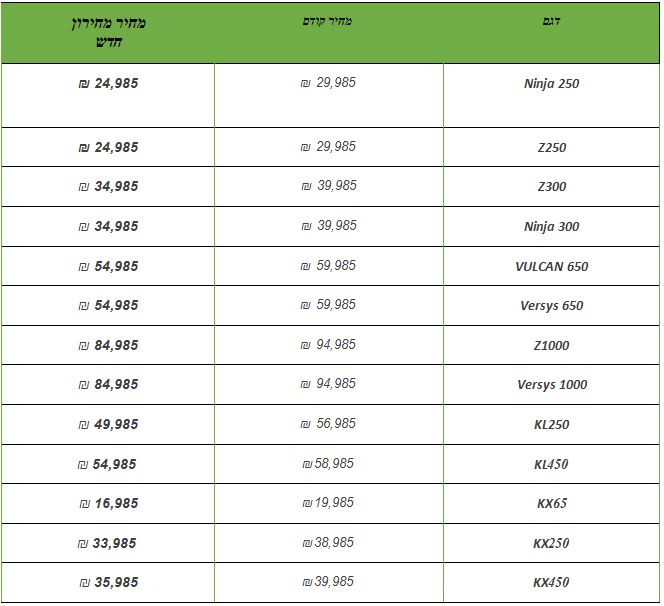The width and height of the screenshot is (664, 606).
Task: Click the KL250 model cell
Action: [551, 425]
